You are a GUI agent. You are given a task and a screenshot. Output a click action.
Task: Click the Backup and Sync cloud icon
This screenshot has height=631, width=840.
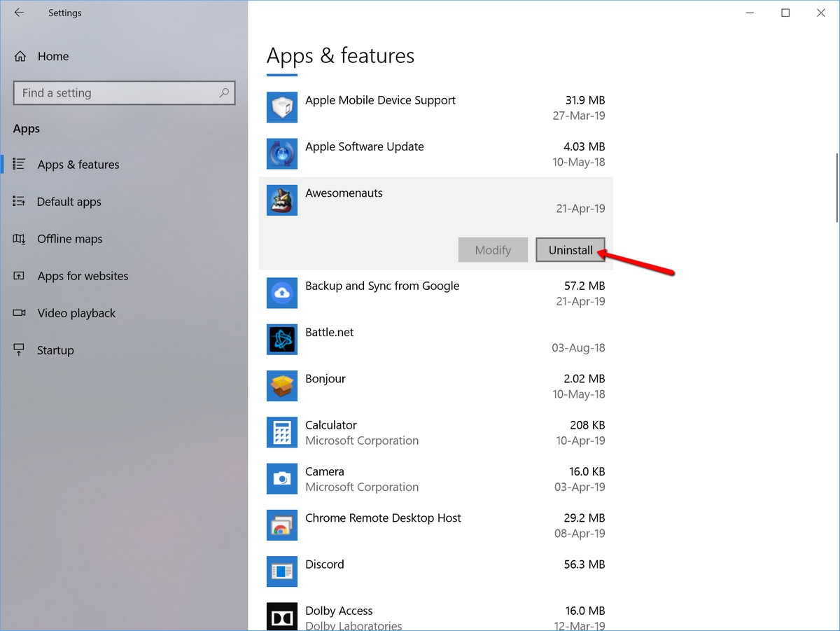pyautogui.click(x=282, y=293)
